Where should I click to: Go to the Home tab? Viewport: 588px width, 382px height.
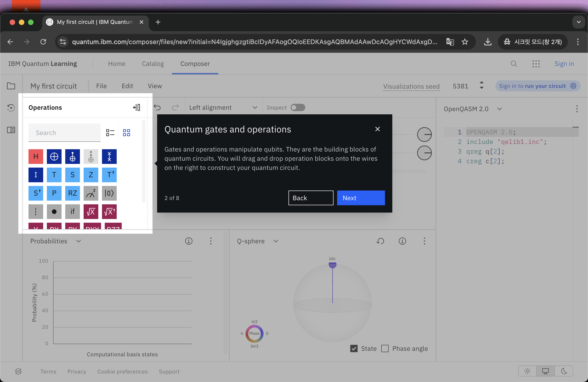point(117,64)
